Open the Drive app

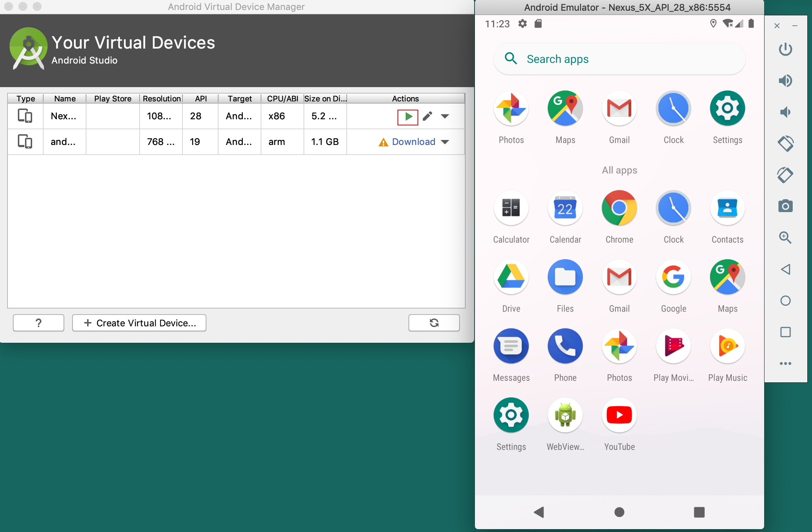click(511, 286)
